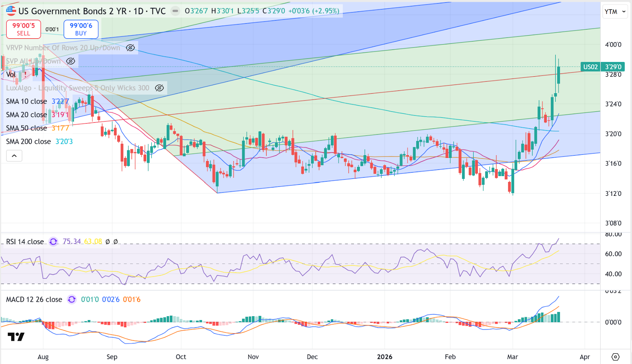Viewport: 632px width, 364px height.
Task: Click the Apr label on time axis
Action: coord(585,357)
